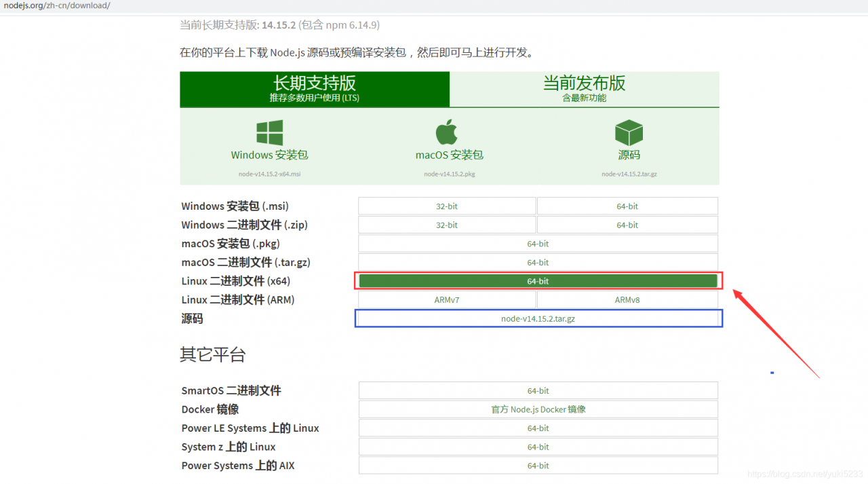Screen dimensions: 868x484
Task: Click the Windows 安装包 (.msi) label
Action: (235, 206)
